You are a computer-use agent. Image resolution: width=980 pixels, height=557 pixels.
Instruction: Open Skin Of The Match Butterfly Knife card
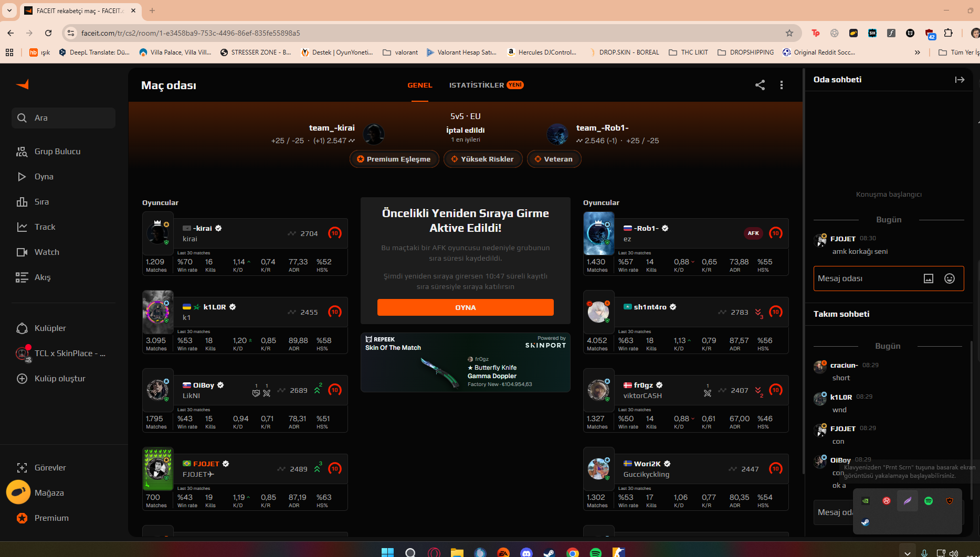(x=466, y=362)
